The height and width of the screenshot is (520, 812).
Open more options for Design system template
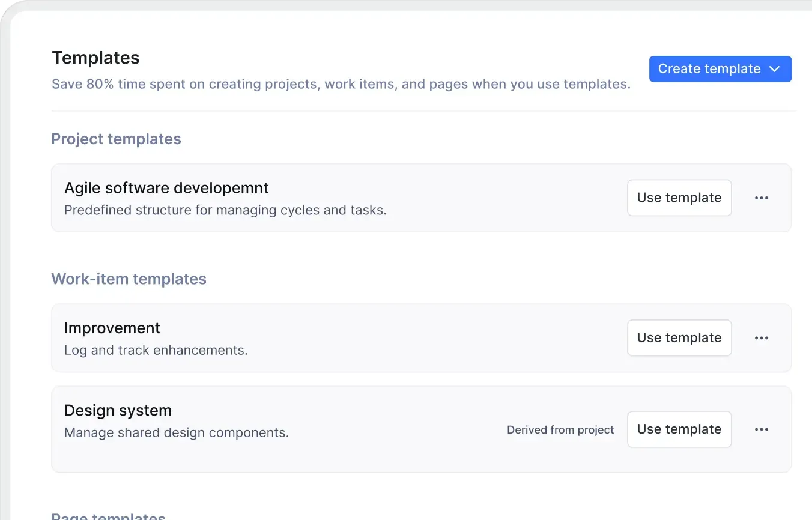[x=761, y=429]
